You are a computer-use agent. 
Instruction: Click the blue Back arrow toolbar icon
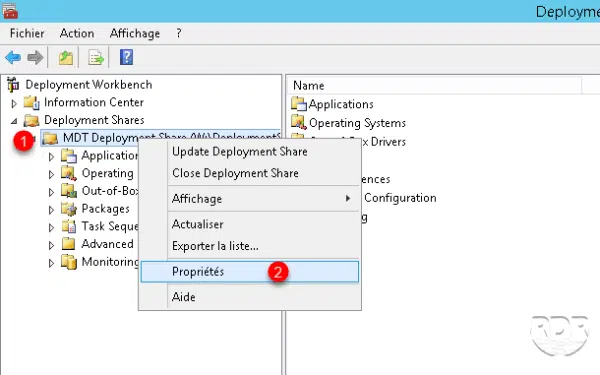point(13,58)
